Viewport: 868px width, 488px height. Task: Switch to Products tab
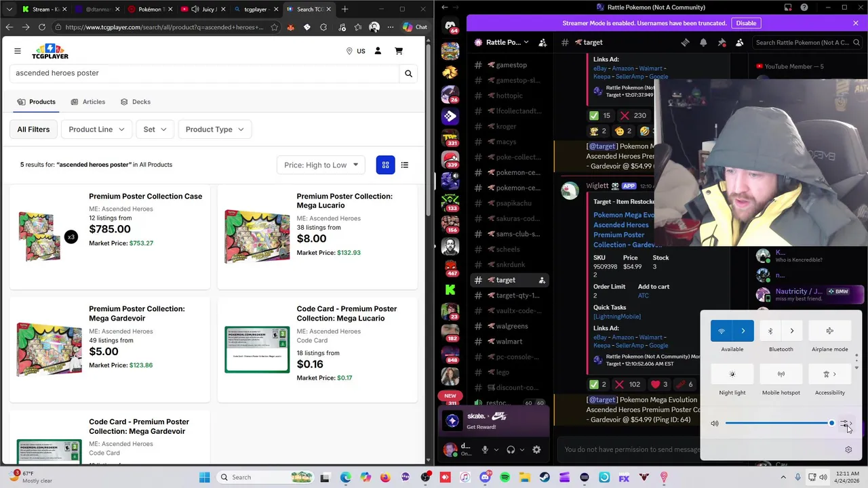pos(36,102)
